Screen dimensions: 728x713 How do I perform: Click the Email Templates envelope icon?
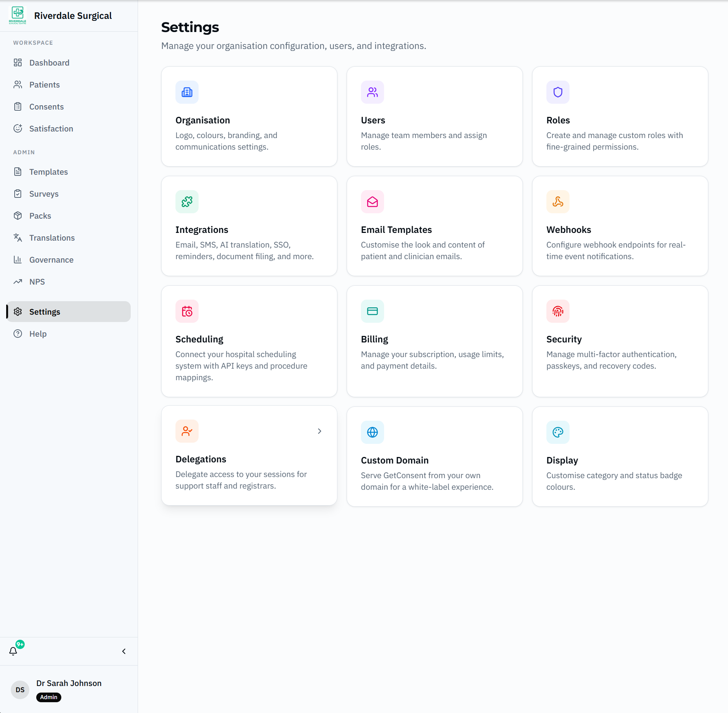tap(372, 201)
